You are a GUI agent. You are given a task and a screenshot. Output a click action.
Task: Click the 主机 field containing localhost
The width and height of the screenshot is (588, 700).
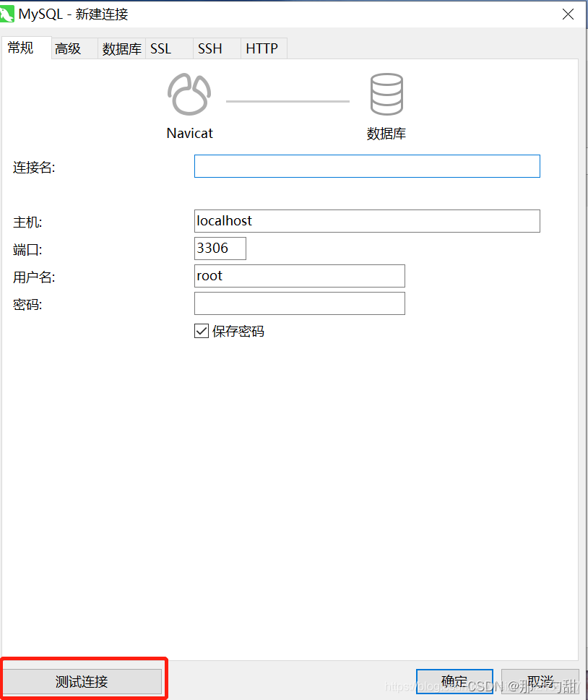click(367, 221)
